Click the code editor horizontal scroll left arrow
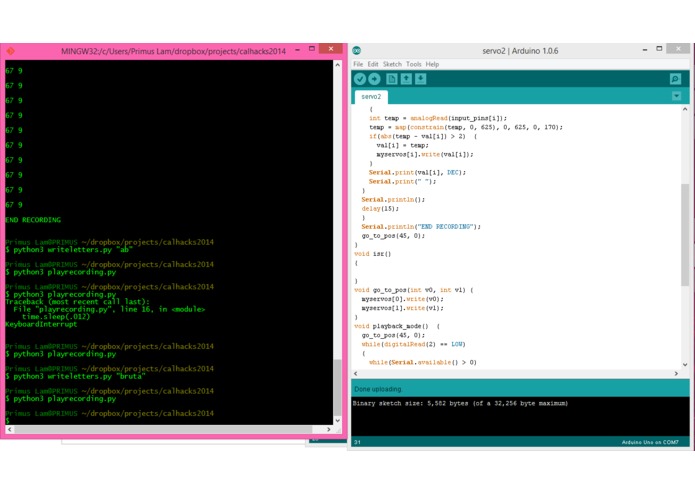This screenshot has height=494, width=695. [356, 373]
